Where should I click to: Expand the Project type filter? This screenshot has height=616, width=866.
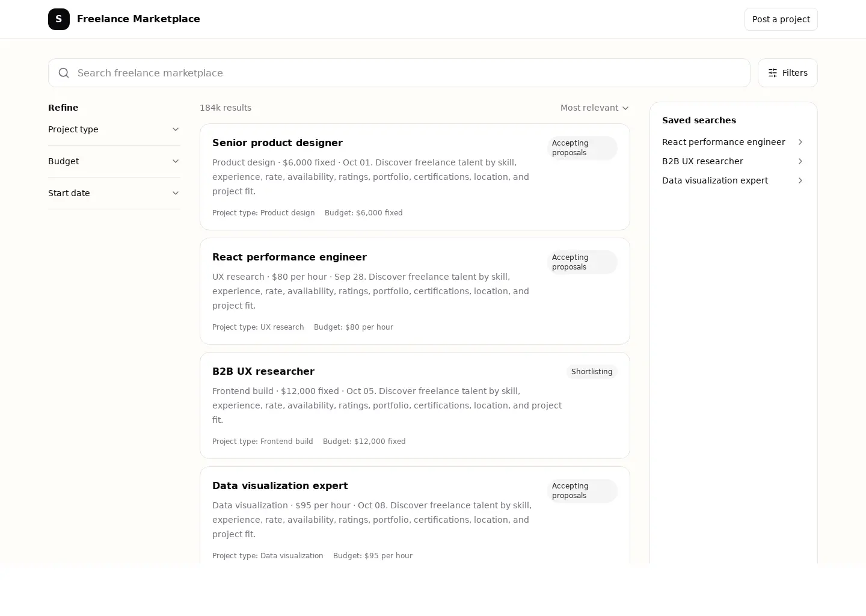point(114,129)
